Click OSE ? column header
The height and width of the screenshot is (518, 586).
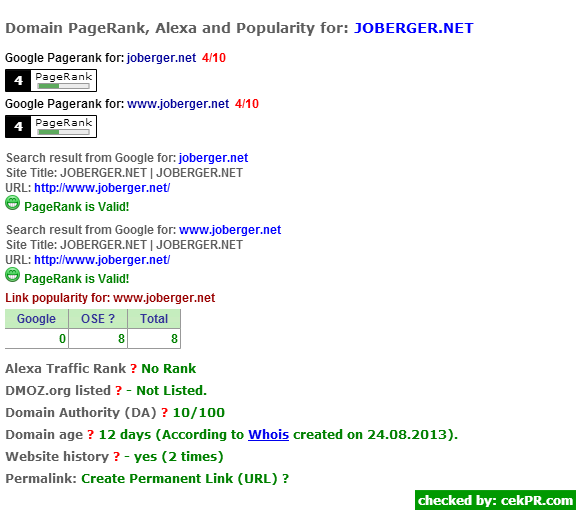coord(98,318)
